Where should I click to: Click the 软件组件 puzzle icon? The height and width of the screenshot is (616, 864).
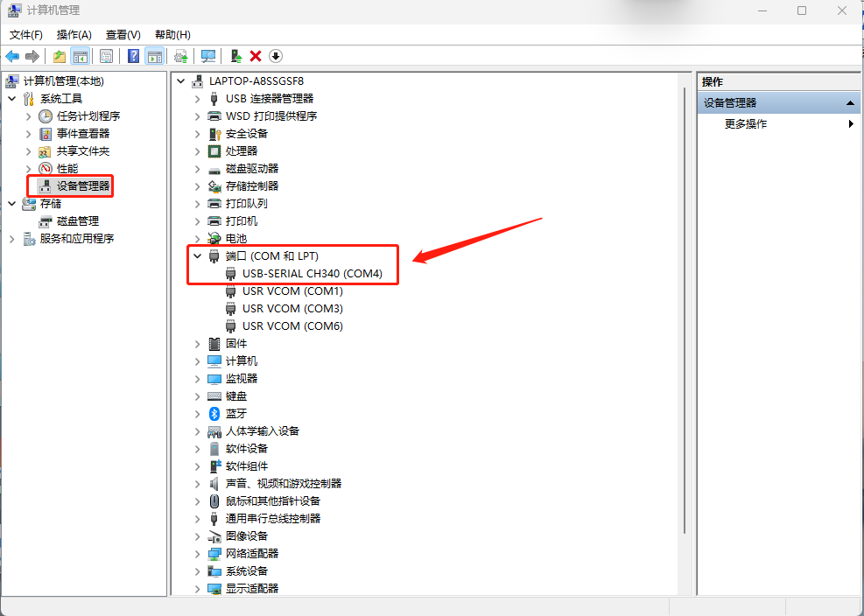coord(214,466)
